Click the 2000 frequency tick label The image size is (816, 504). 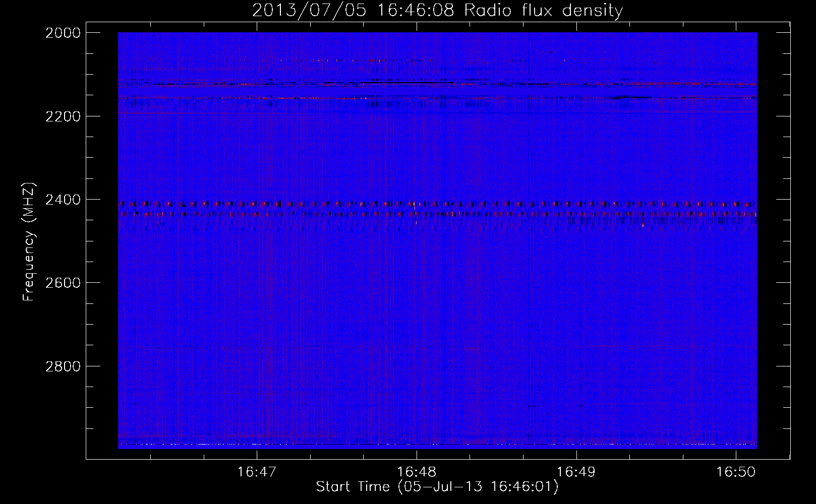pos(63,33)
